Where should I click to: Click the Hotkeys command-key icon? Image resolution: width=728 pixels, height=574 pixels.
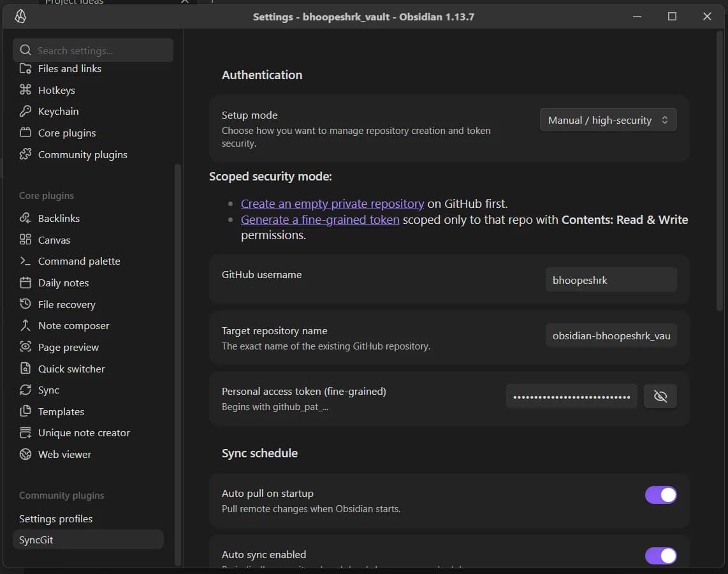(x=25, y=90)
